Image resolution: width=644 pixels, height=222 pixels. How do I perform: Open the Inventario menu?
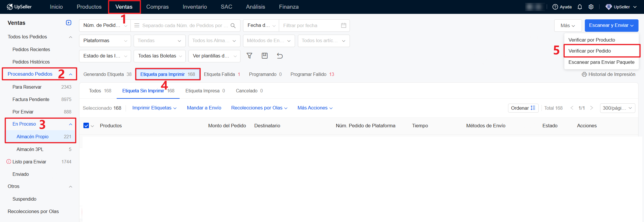click(195, 7)
